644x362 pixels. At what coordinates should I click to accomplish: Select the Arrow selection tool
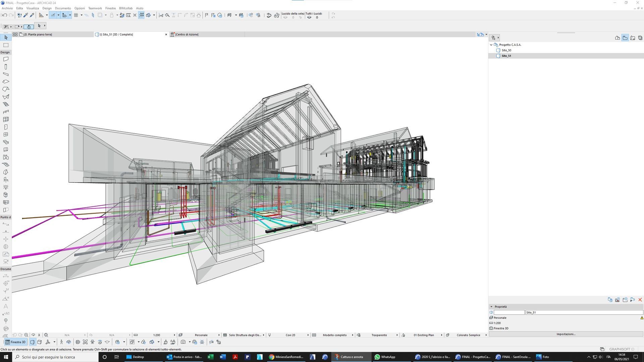[x=6, y=38]
